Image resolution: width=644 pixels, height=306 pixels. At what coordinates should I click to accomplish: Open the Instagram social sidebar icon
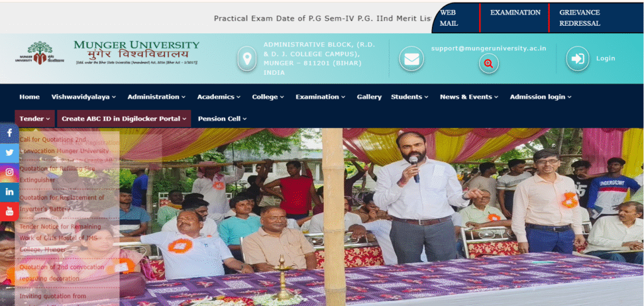pyautogui.click(x=9, y=172)
